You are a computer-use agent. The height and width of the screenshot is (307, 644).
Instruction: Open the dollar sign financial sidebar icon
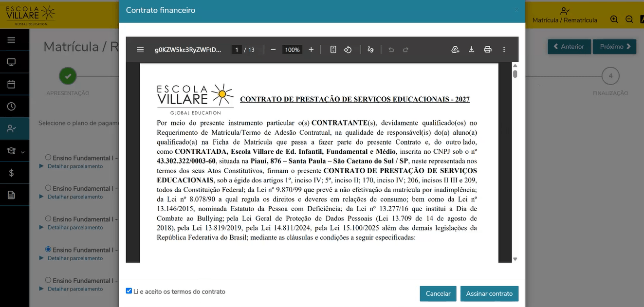(x=11, y=173)
